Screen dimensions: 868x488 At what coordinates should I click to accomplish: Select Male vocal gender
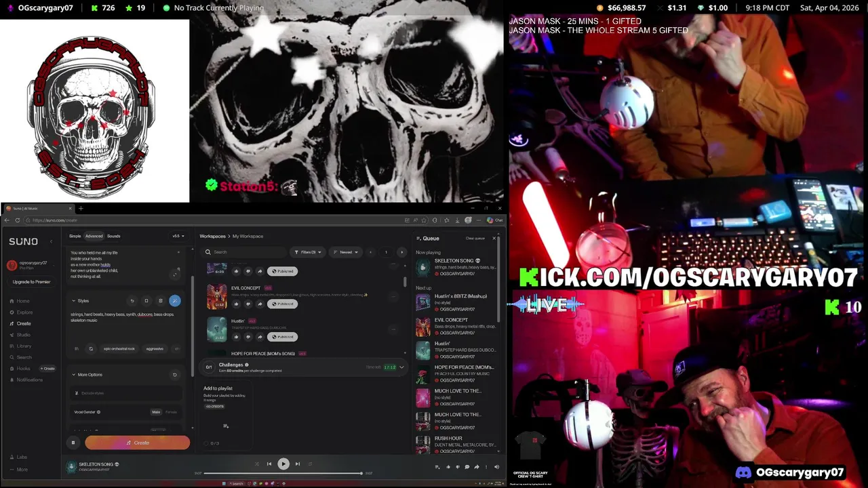[x=156, y=411]
